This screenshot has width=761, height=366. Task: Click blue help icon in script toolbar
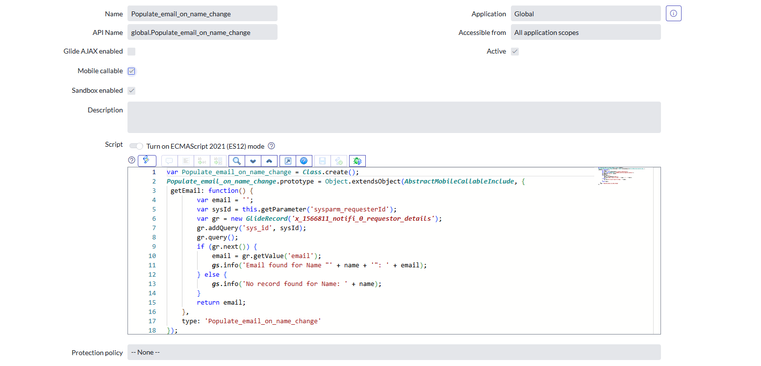coord(304,161)
